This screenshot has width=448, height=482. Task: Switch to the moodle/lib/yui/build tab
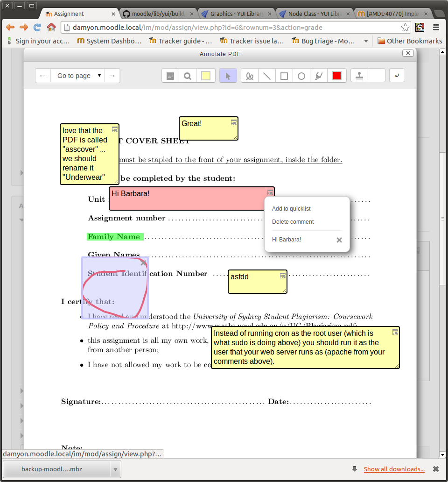click(158, 14)
